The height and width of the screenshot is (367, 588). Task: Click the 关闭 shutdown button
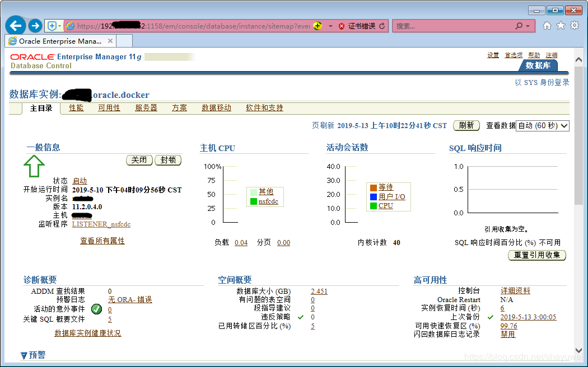click(x=139, y=160)
